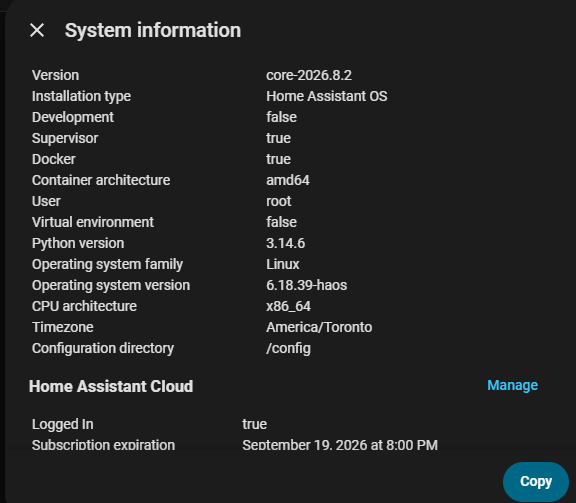Select the value Linux
The height and width of the screenshot is (503, 576).
tap(283, 264)
